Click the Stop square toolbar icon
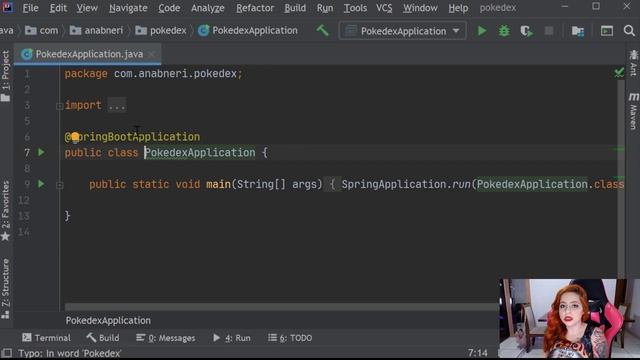This screenshot has height=360, width=640. (x=549, y=31)
